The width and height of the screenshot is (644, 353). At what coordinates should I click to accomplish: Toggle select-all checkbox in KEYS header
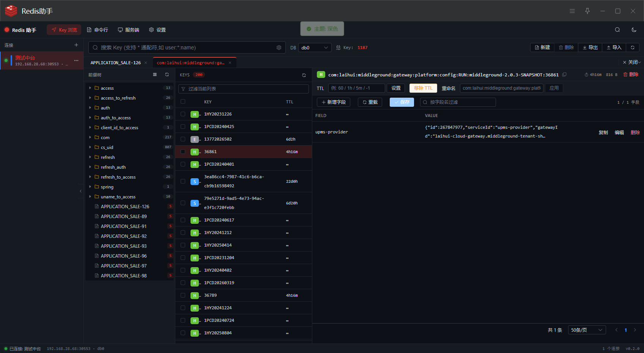(x=183, y=101)
